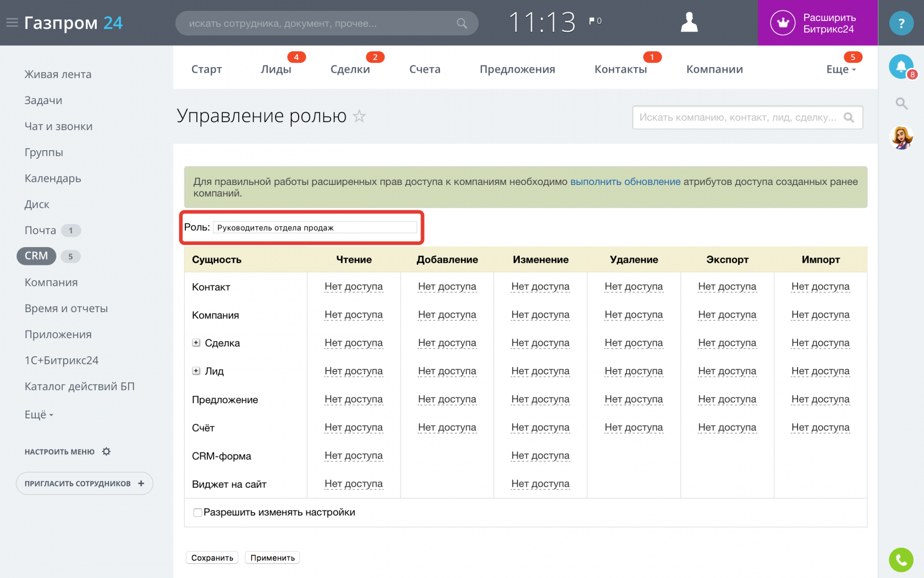Screen dimensions: 924x578
Task: Add page to favorites with the star icon
Action: tap(359, 116)
